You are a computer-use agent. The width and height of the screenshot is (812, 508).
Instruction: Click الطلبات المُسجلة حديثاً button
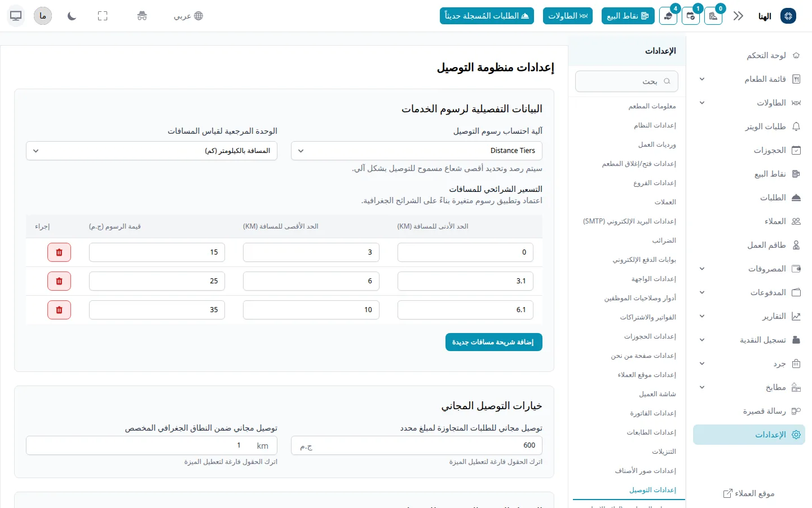tap(487, 16)
